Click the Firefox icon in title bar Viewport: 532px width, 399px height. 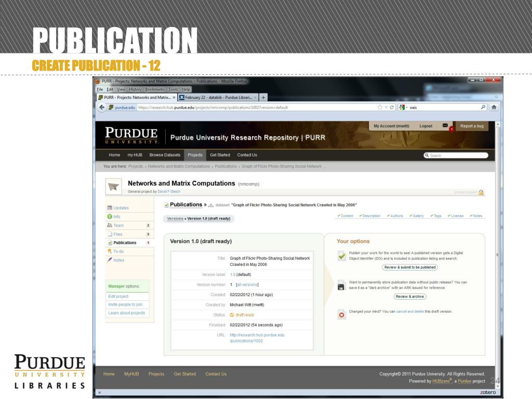(98, 81)
